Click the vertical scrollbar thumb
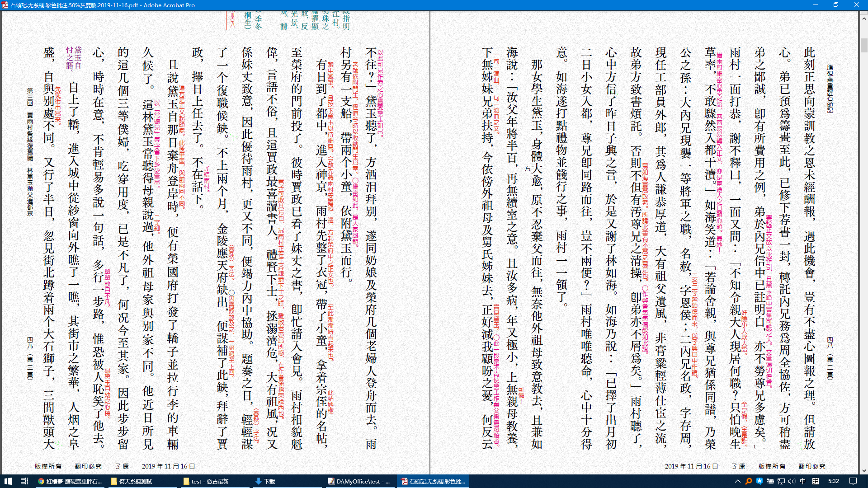 click(x=863, y=45)
